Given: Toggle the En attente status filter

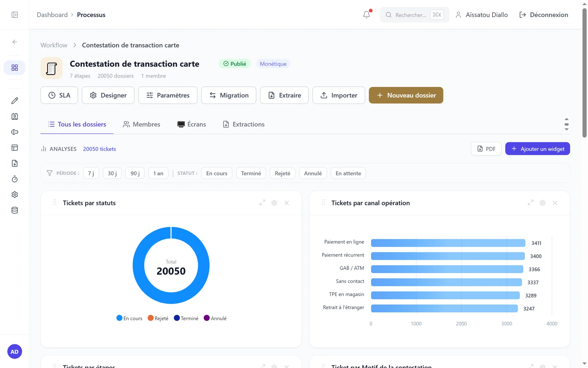Looking at the screenshot, I should click(348, 173).
